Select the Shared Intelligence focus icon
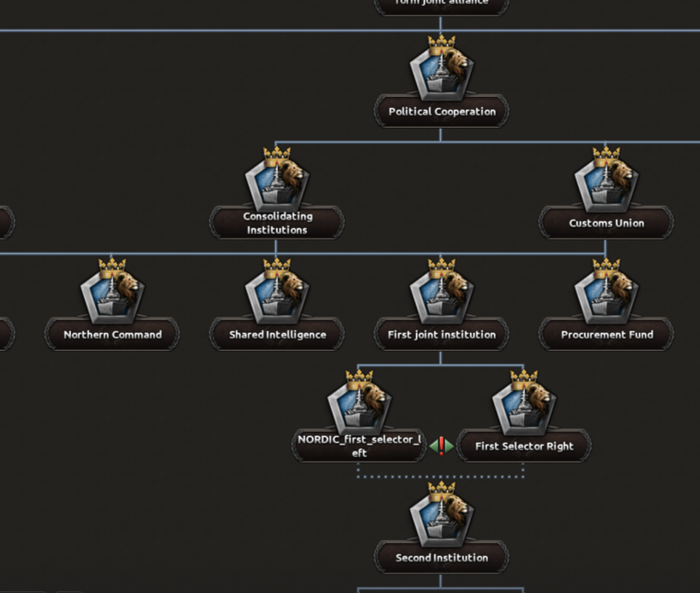This screenshot has height=593, width=700. (277, 292)
